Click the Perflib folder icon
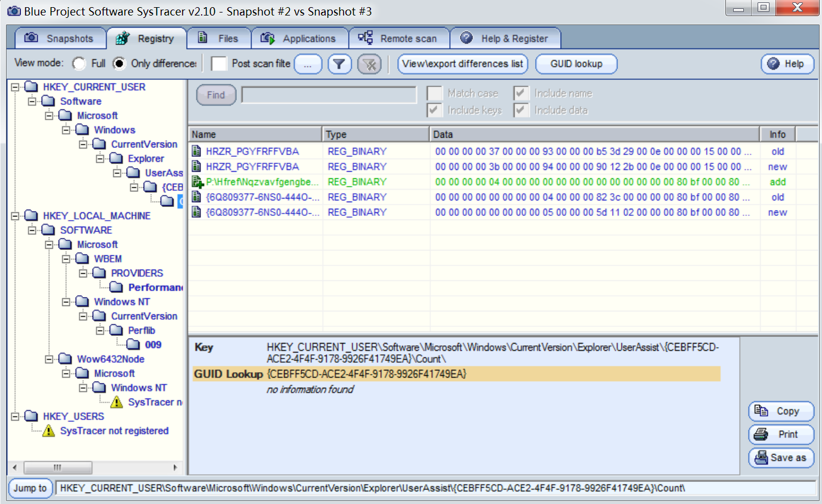 (116, 330)
